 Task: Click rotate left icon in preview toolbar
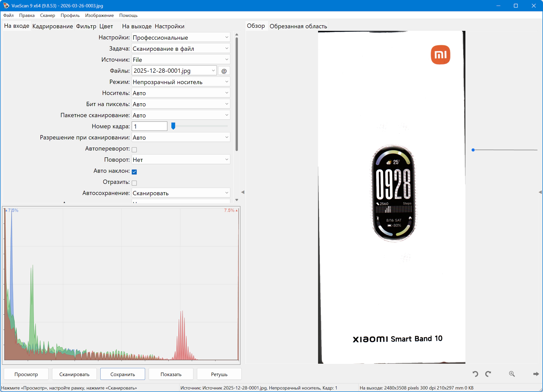[475, 374]
